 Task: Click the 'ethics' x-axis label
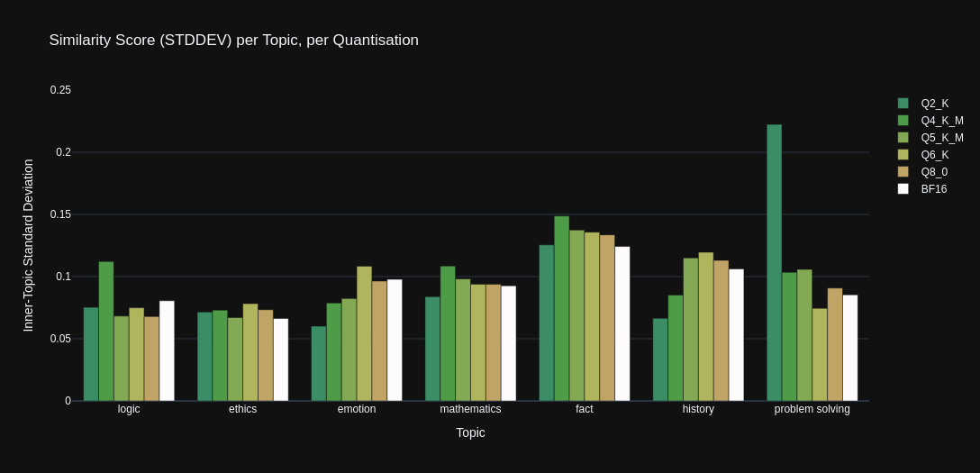242,409
